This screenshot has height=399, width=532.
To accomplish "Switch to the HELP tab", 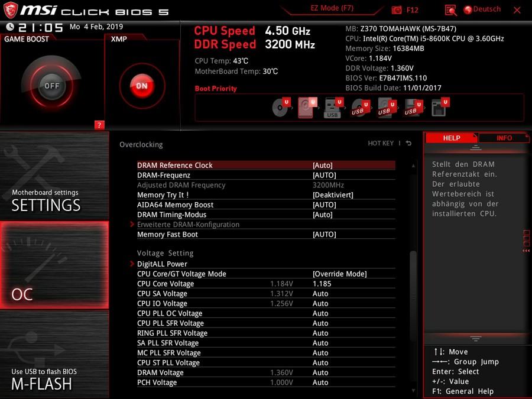I will click(x=451, y=138).
